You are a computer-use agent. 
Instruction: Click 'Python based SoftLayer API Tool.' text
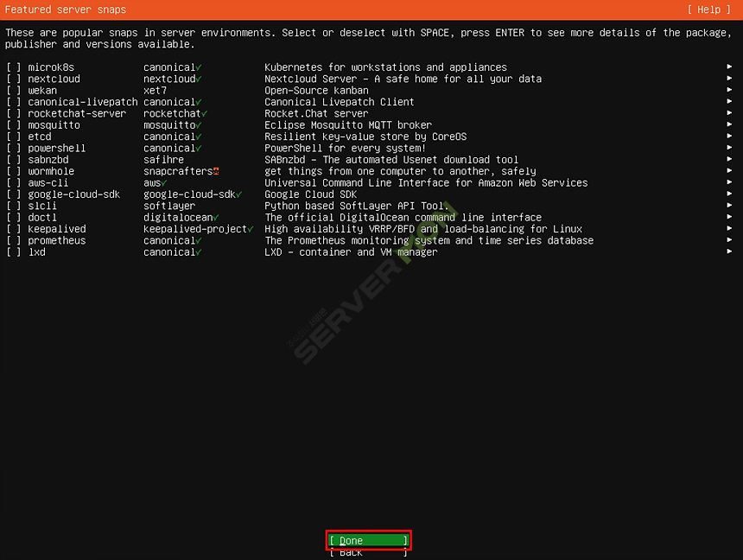tap(356, 206)
